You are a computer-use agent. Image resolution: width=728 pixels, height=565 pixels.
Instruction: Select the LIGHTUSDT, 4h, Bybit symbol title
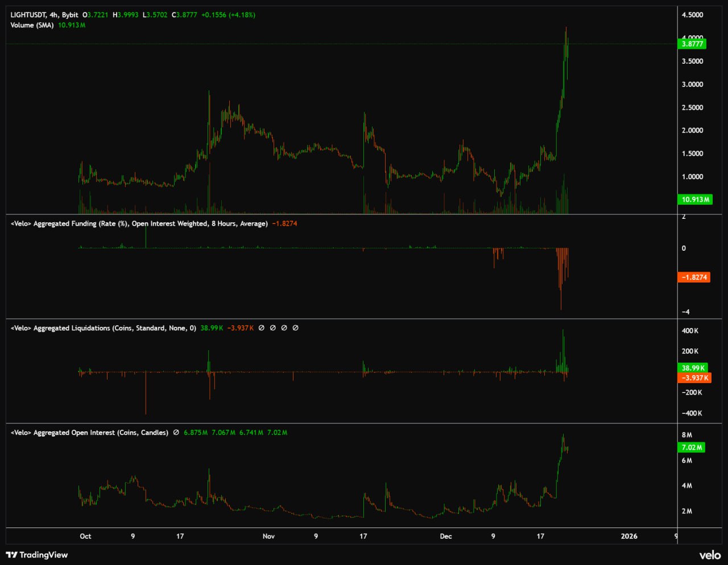[x=44, y=15]
